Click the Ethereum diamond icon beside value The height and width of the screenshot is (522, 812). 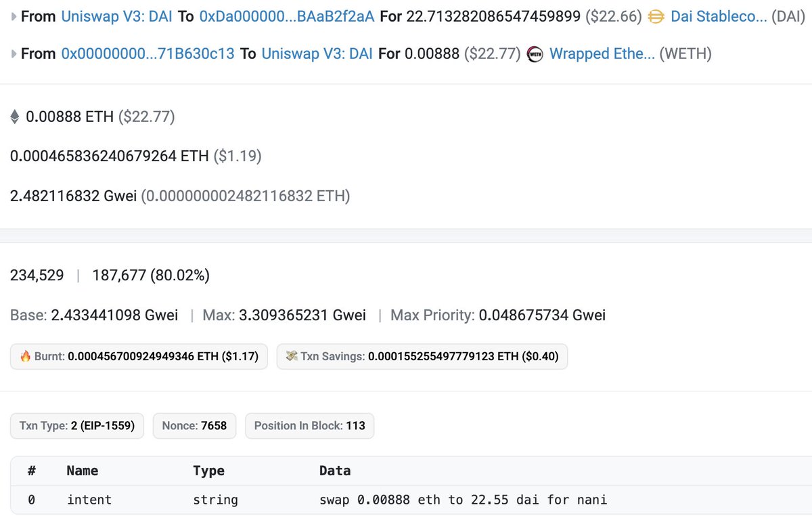pos(15,117)
